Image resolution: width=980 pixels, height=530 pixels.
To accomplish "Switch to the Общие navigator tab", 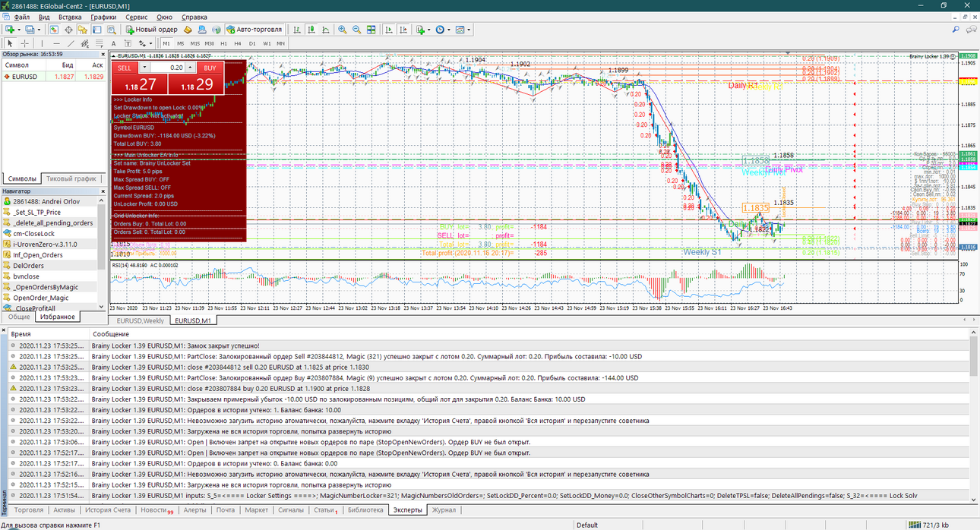I will (18, 316).
